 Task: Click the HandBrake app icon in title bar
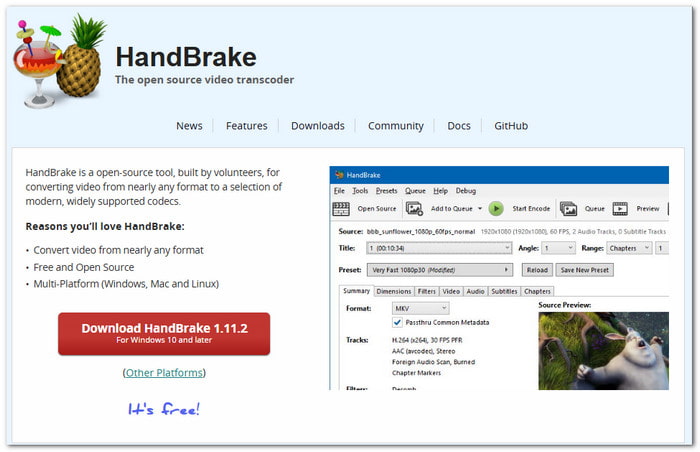click(339, 175)
